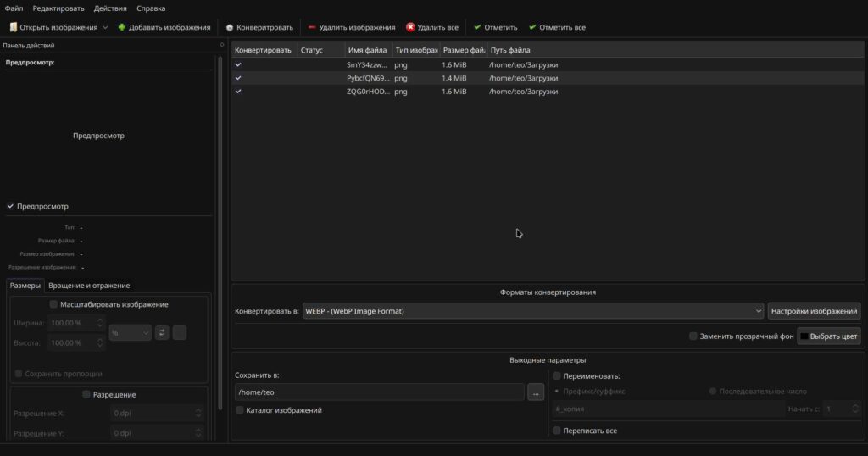Enable Каталог изображений checkbox
Screen dimensions: 868x456
pos(240,410)
